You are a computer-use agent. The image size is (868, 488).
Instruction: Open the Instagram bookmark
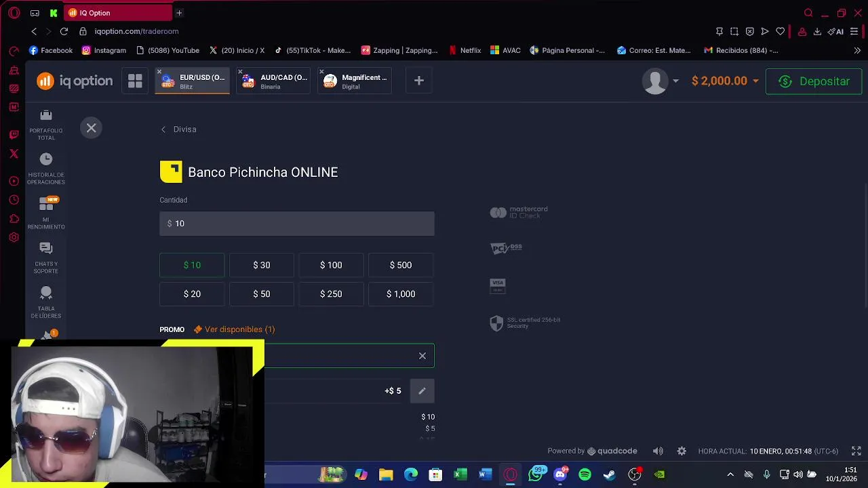(x=104, y=50)
